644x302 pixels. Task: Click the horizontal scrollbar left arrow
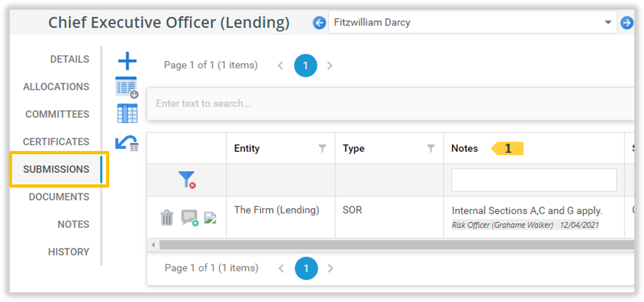pyautogui.click(x=153, y=245)
